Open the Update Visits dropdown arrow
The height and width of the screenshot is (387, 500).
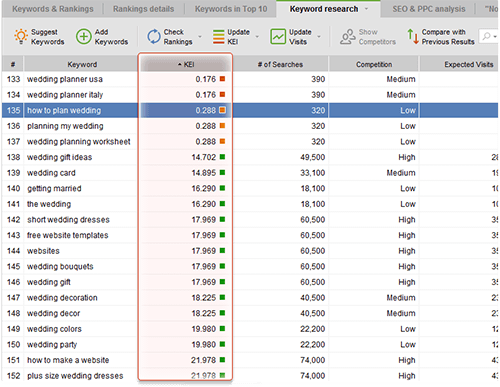click(x=319, y=37)
